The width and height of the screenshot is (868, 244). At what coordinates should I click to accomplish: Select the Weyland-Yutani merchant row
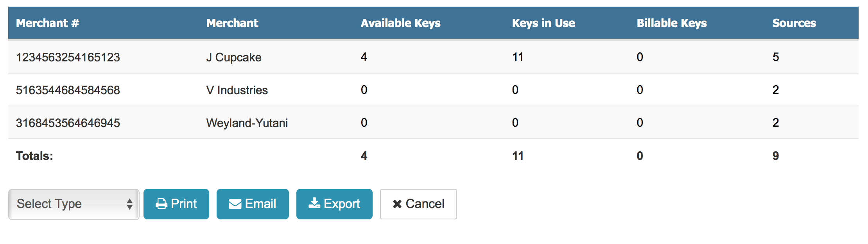click(247, 123)
